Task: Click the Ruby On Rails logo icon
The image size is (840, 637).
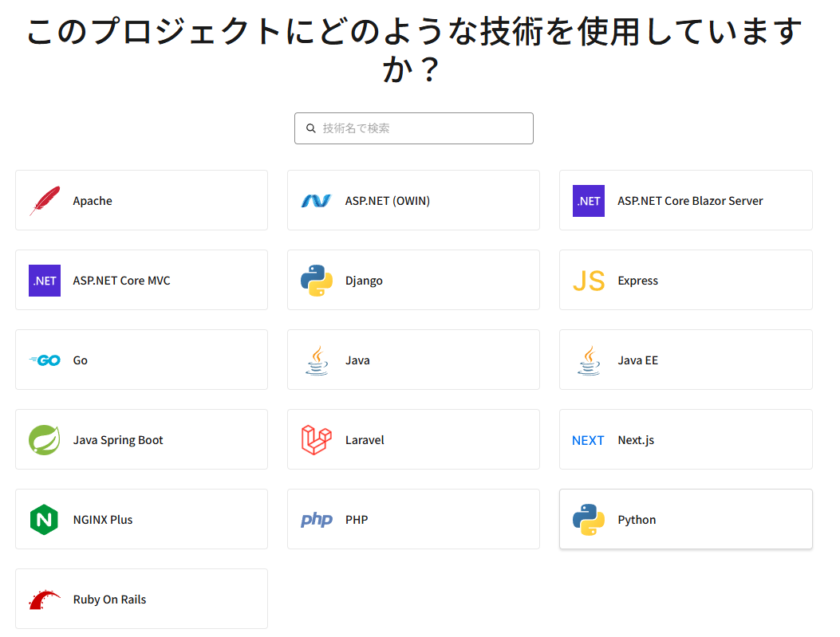Action: (x=45, y=600)
